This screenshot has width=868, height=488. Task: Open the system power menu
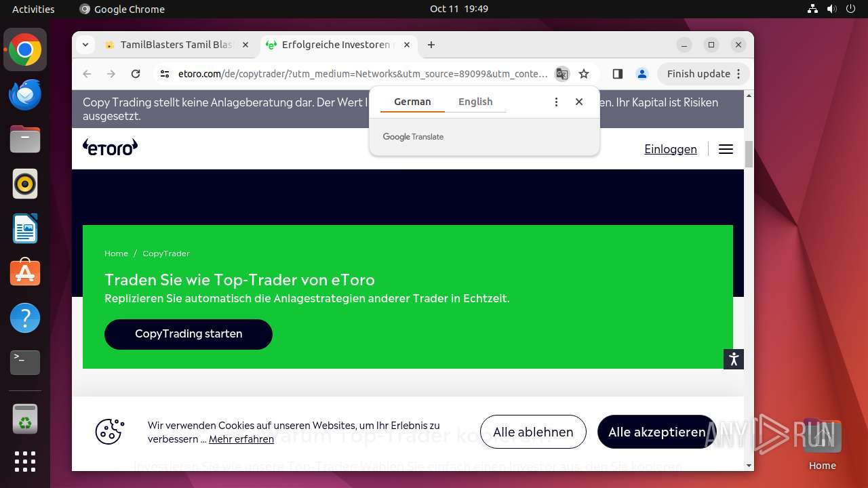click(851, 9)
